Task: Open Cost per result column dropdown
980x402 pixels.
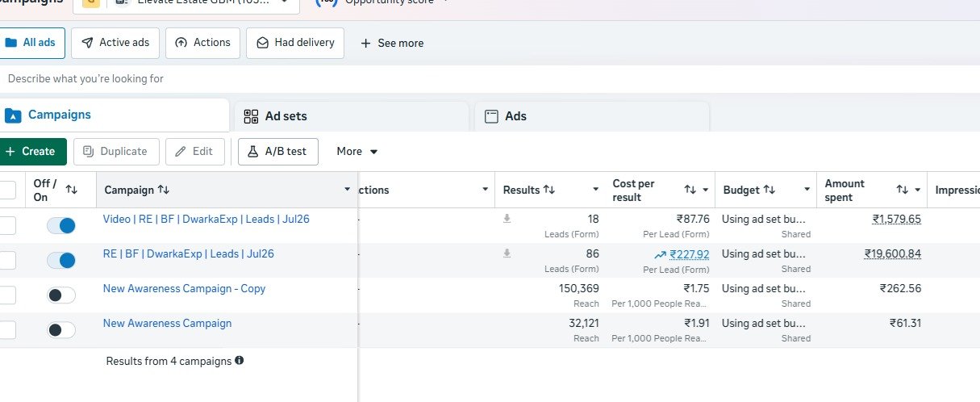Action: click(705, 190)
